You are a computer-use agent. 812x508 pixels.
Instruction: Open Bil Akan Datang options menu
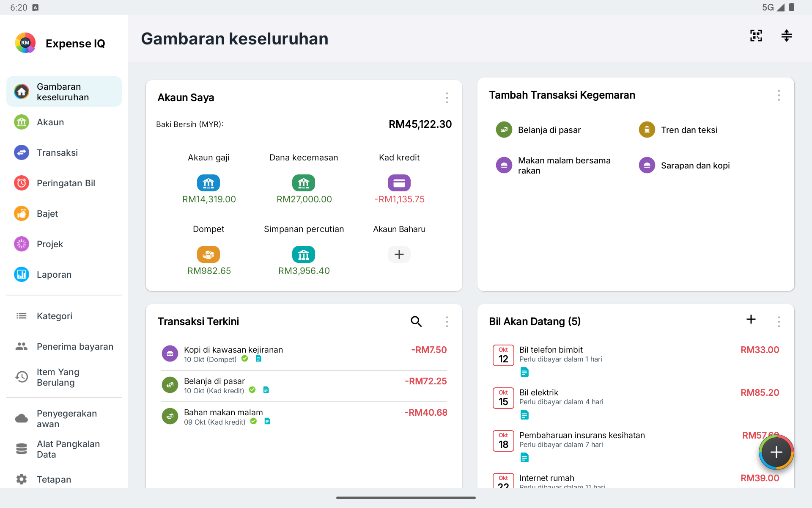pyautogui.click(x=779, y=322)
